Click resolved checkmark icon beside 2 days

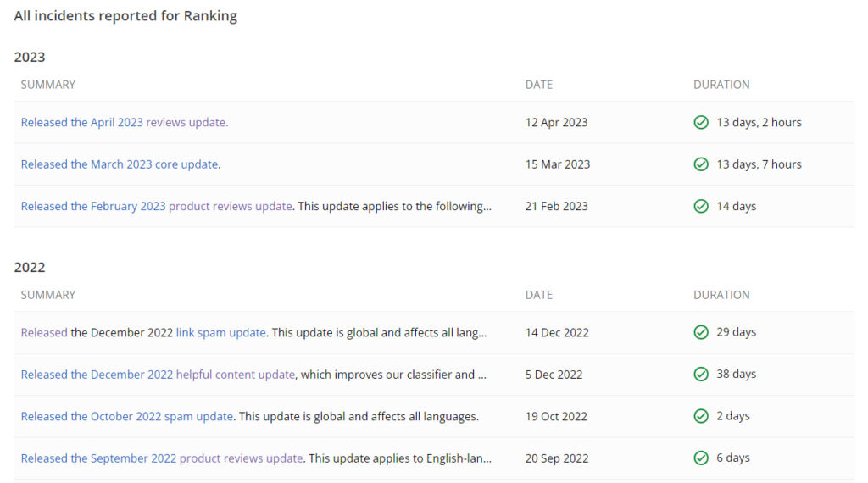coord(701,416)
